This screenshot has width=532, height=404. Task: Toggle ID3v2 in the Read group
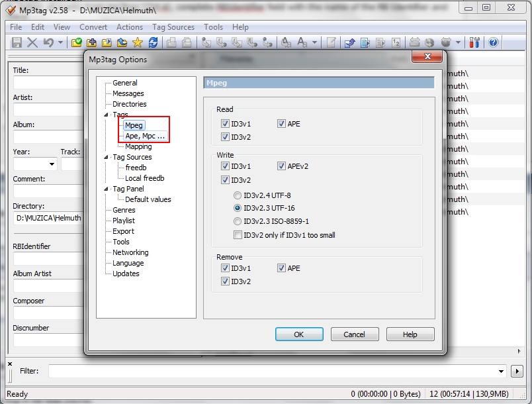click(225, 137)
